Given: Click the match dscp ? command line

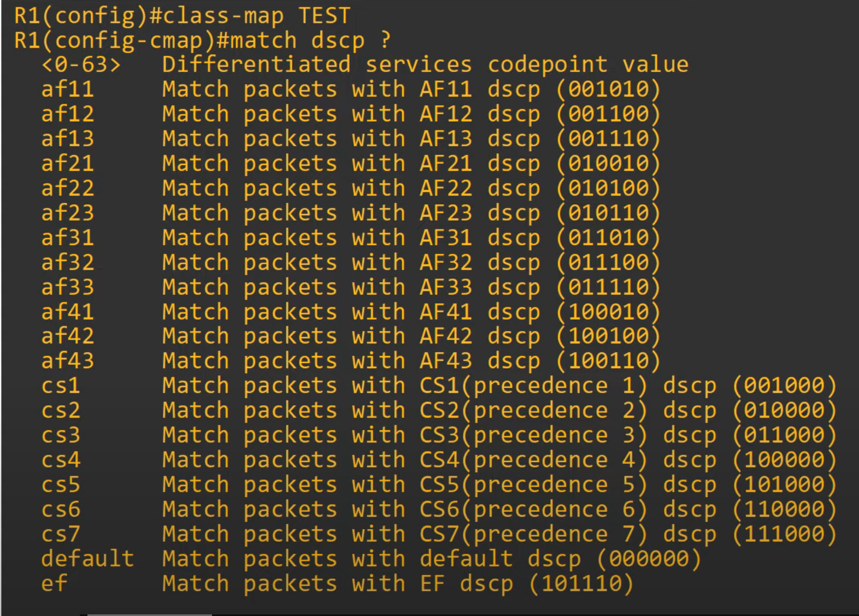Looking at the screenshot, I should 202,40.
